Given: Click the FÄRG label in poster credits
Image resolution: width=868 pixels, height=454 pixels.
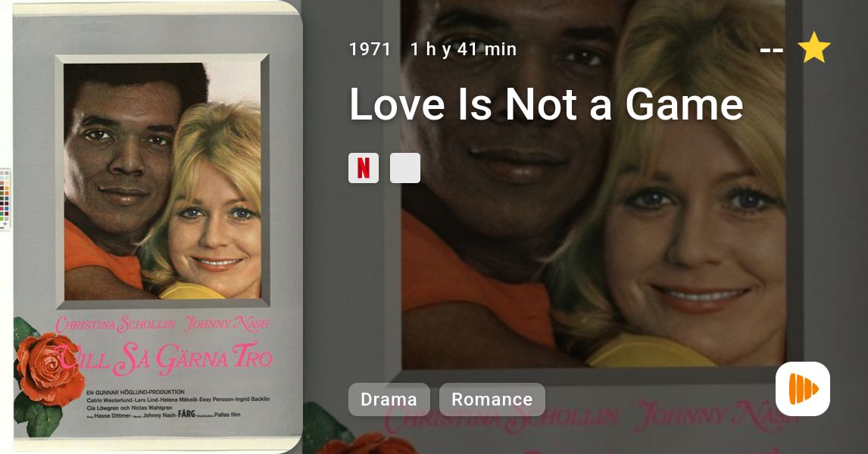Looking at the screenshot, I should 186,414.
